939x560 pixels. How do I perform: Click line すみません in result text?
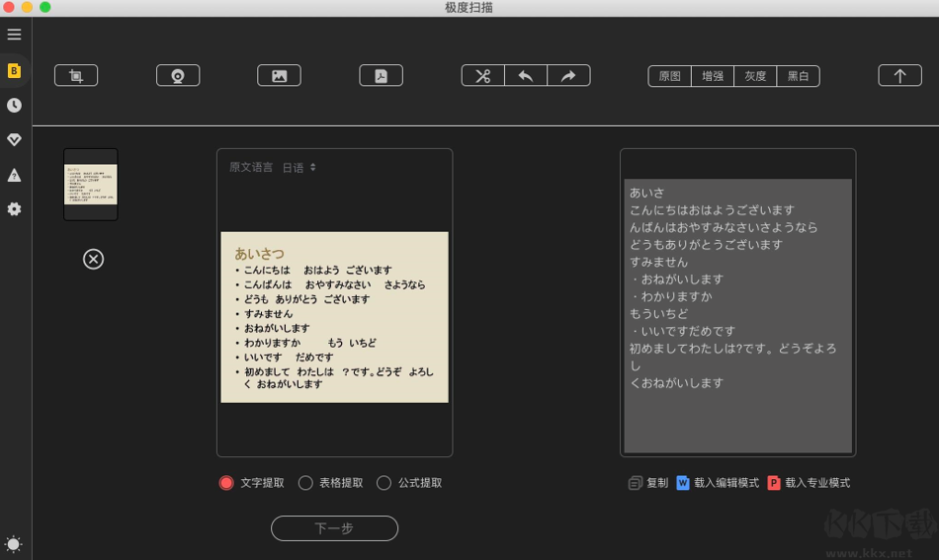coord(658,262)
